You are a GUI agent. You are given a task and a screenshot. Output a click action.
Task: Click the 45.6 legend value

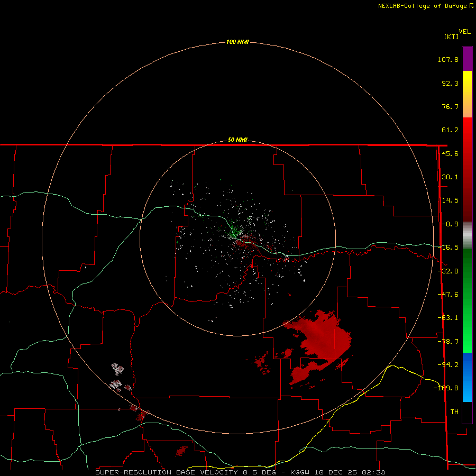[x=450, y=153]
